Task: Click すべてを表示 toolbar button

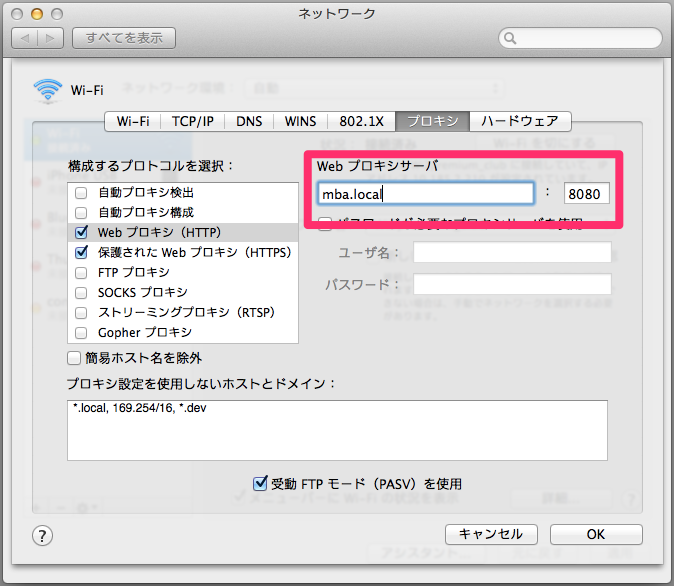Action: click(124, 38)
